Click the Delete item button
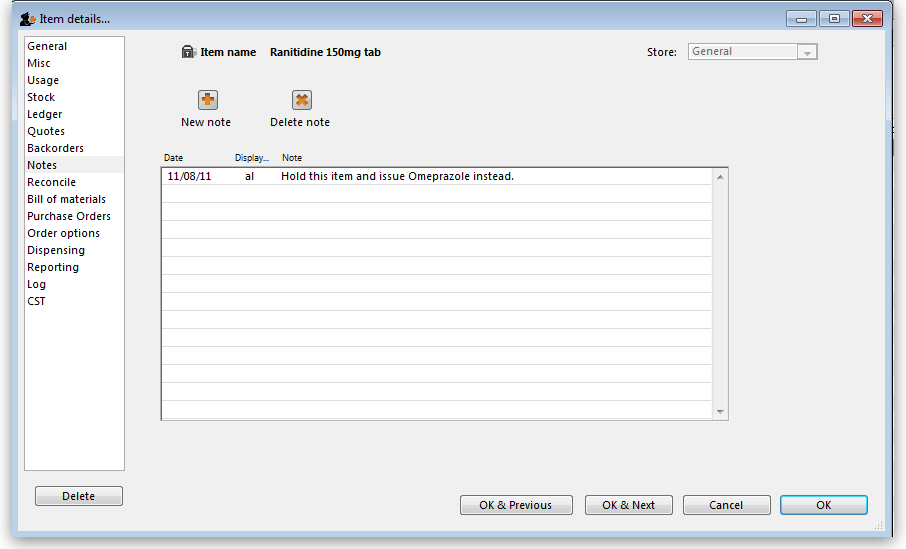 78,496
